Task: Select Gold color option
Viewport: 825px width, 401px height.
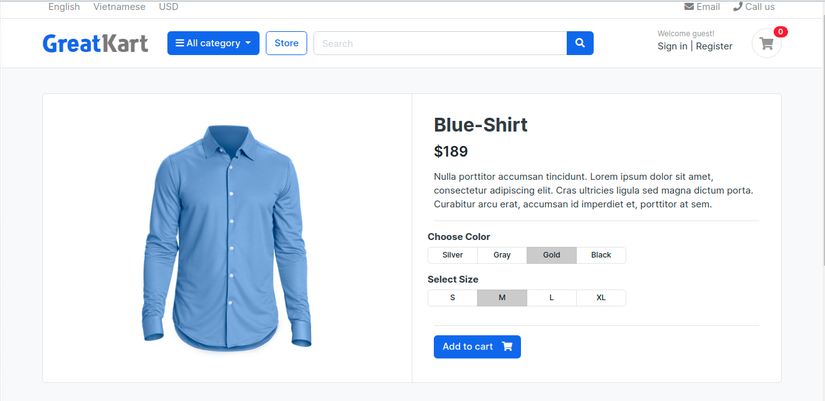Action: [x=551, y=255]
